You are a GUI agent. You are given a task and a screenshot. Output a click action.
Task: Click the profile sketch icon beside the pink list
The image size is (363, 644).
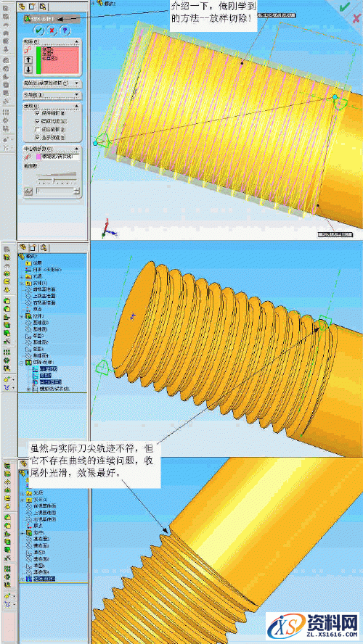pos(28,49)
